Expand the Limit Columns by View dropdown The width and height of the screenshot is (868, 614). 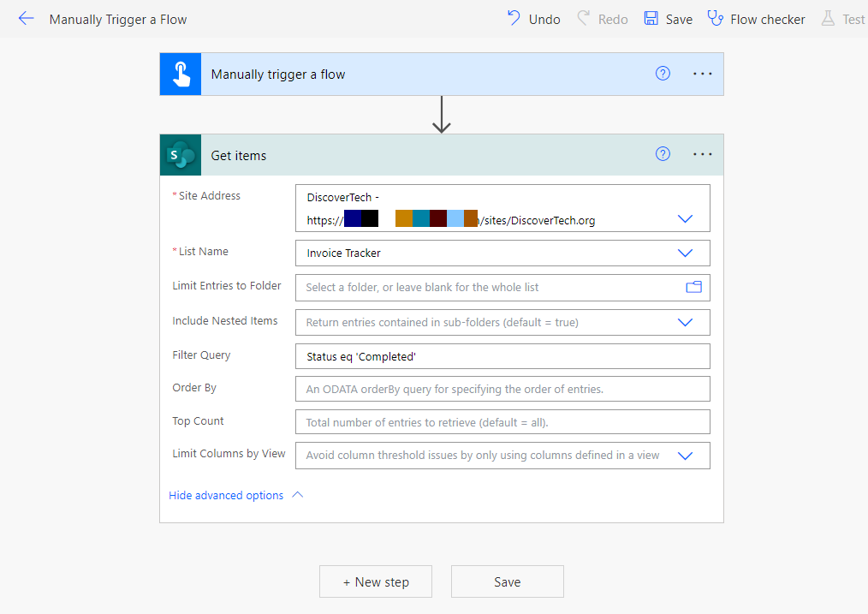click(x=686, y=456)
